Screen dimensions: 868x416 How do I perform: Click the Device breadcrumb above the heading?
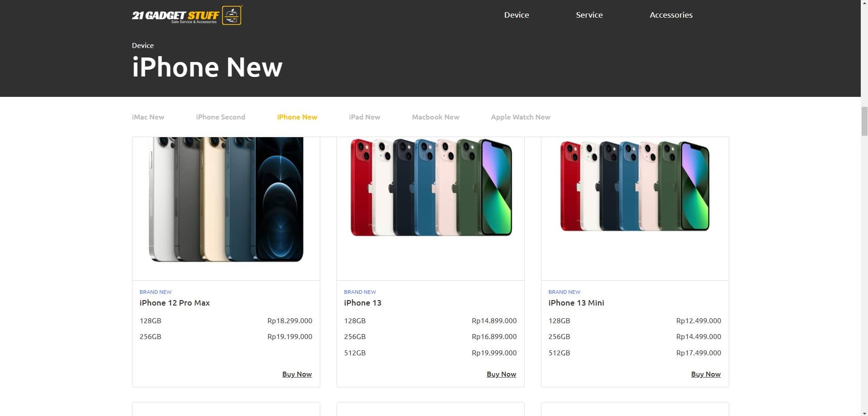(x=142, y=45)
